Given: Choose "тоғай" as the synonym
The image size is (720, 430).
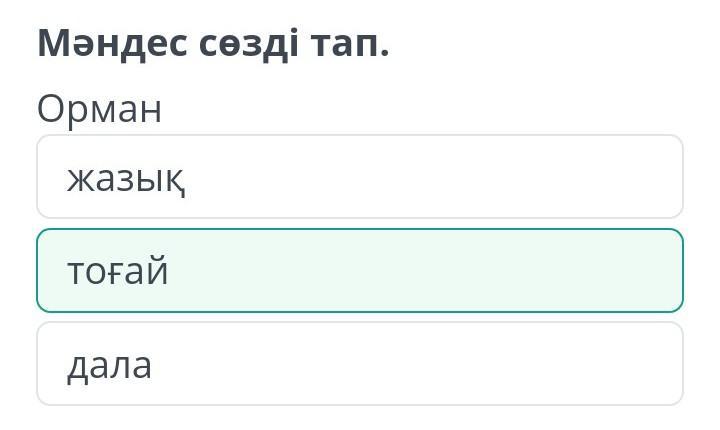Looking at the screenshot, I should tap(360, 270).
